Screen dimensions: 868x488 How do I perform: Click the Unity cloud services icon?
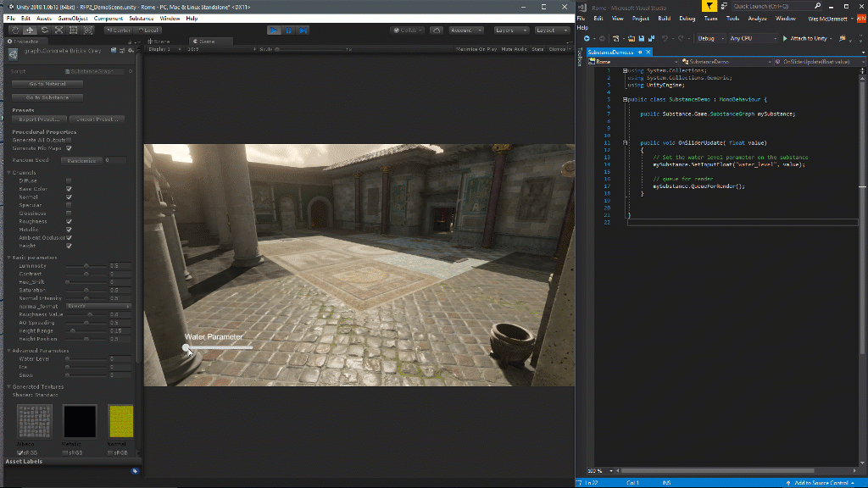pyautogui.click(x=437, y=30)
